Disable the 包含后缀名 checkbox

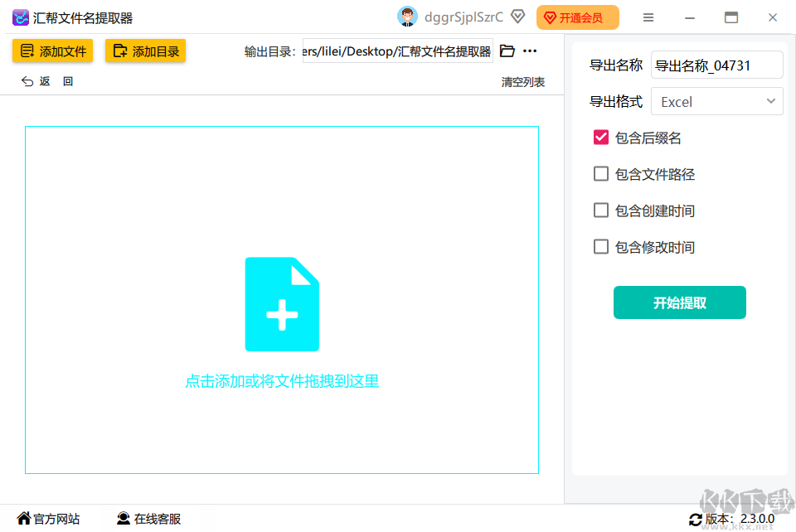click(600, 138)
